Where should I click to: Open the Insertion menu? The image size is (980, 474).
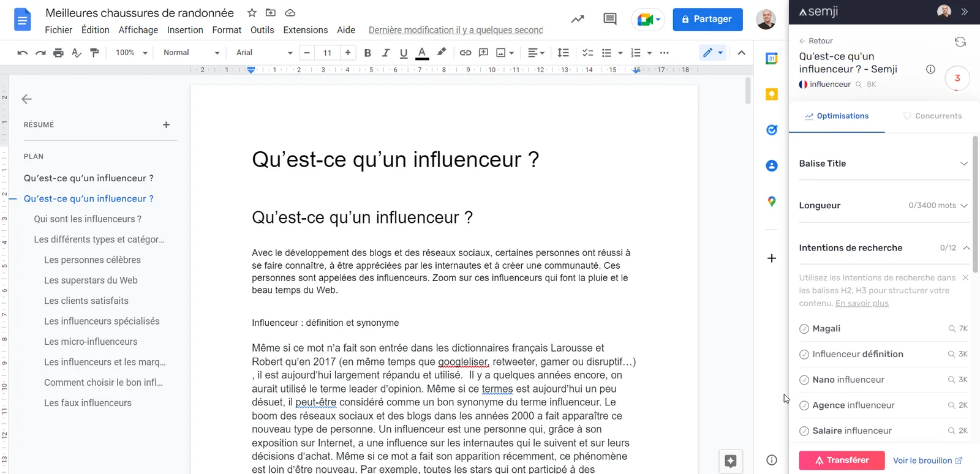185,30
